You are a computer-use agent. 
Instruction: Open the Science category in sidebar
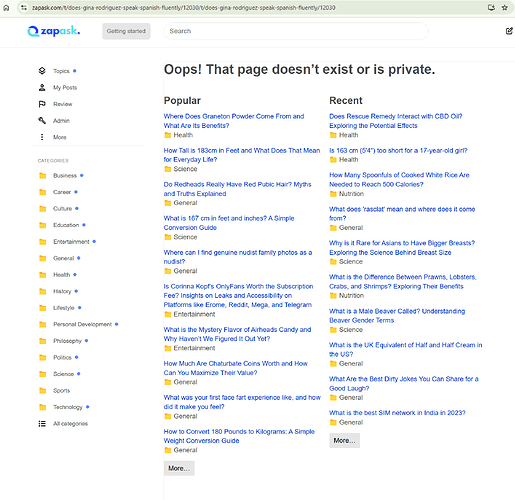point(63,374)
